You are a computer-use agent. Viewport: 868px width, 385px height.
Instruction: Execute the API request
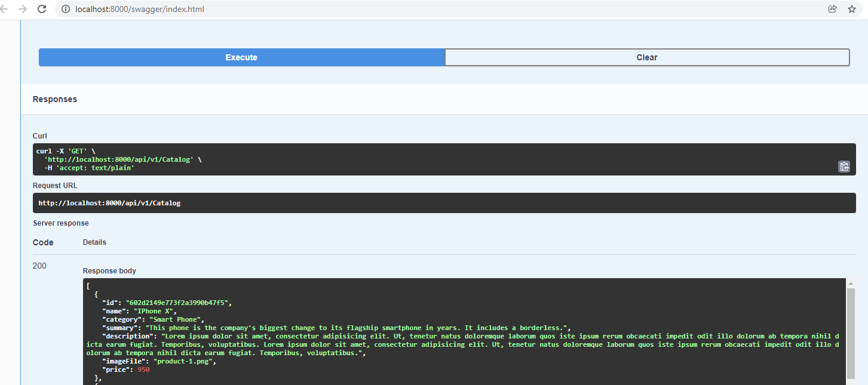[x=241, y=57]
